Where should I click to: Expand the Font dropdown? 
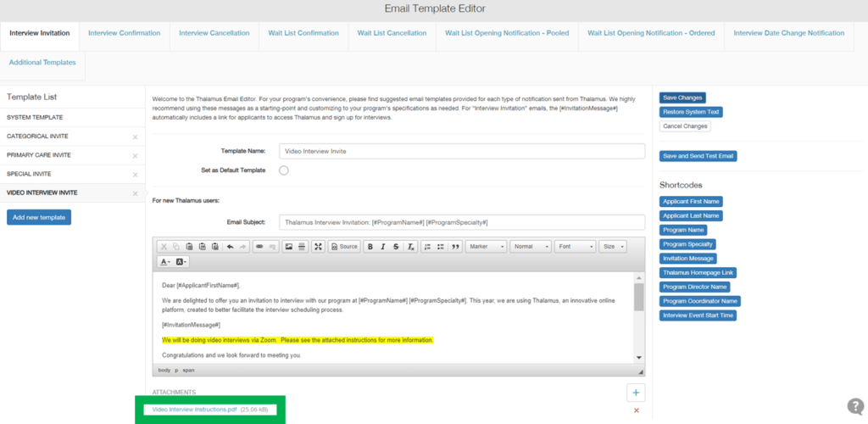point(574,247)
